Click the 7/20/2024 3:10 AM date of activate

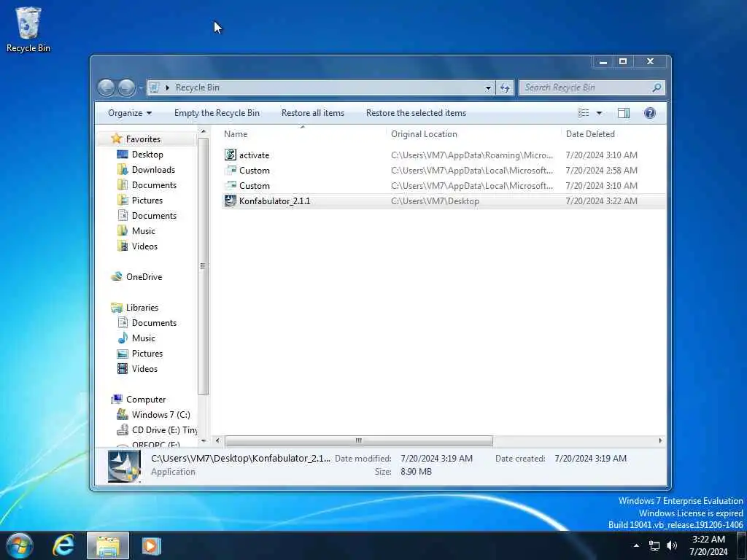601,155
